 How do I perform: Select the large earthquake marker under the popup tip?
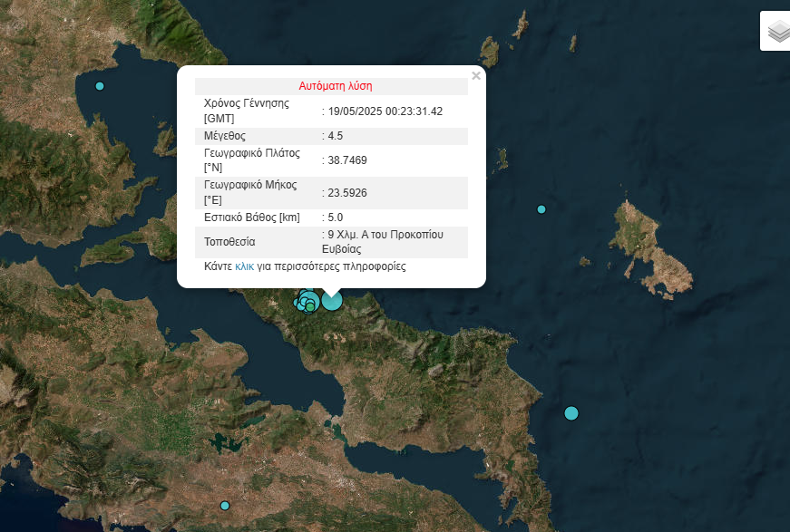click(x=332, y=300)
